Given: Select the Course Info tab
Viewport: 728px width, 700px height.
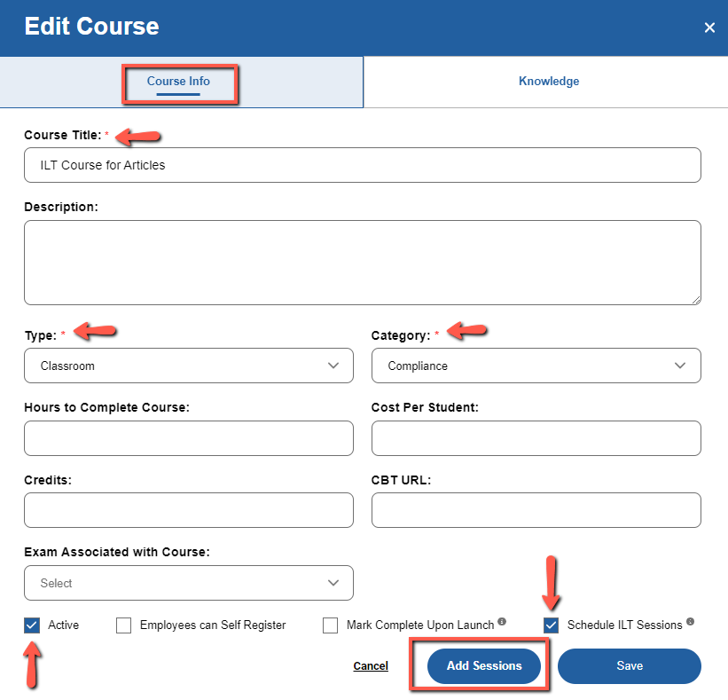Looking at the screenshot, I should click(x=180, y=81).
